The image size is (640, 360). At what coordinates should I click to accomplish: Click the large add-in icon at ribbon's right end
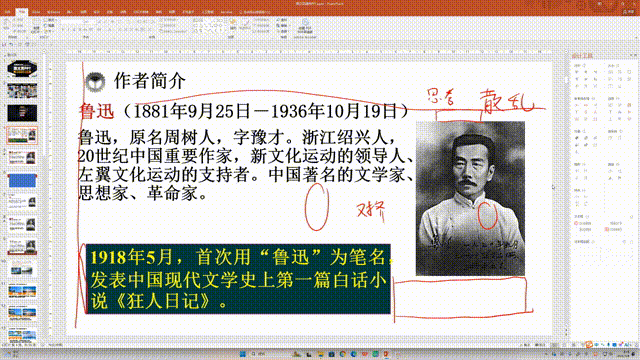coord(305,25)
